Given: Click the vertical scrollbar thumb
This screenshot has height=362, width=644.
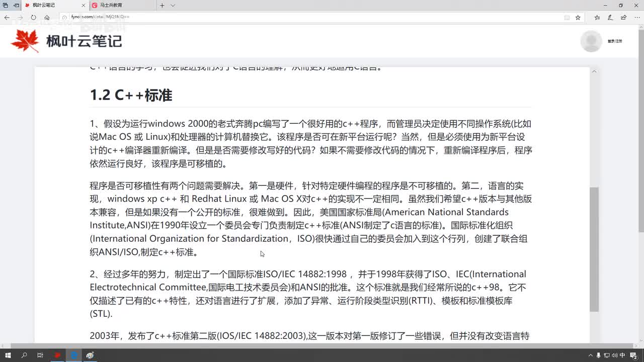Looking at the screenshot, I should (594, 249).
